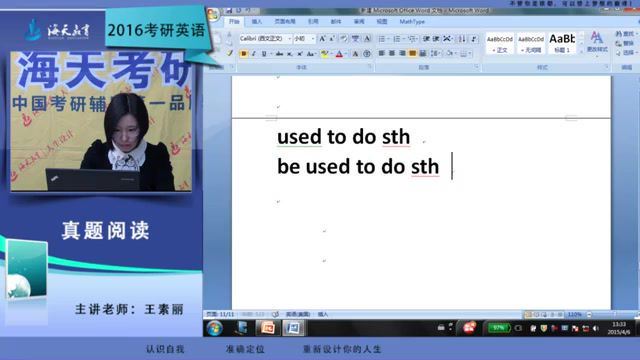This screenshot has width=640, height=360.
Task: Switch to the 开始 Home tab
Action: click(234, 22)
